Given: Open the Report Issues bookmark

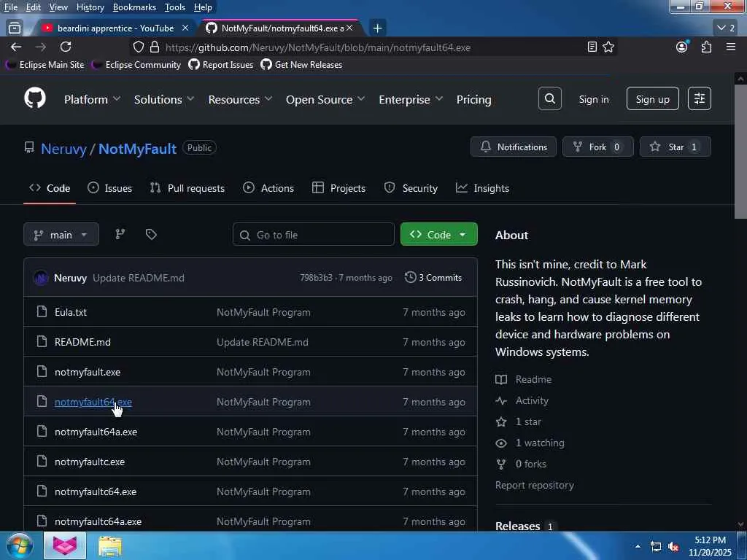Looking at the screenshot, I should 221,64.
